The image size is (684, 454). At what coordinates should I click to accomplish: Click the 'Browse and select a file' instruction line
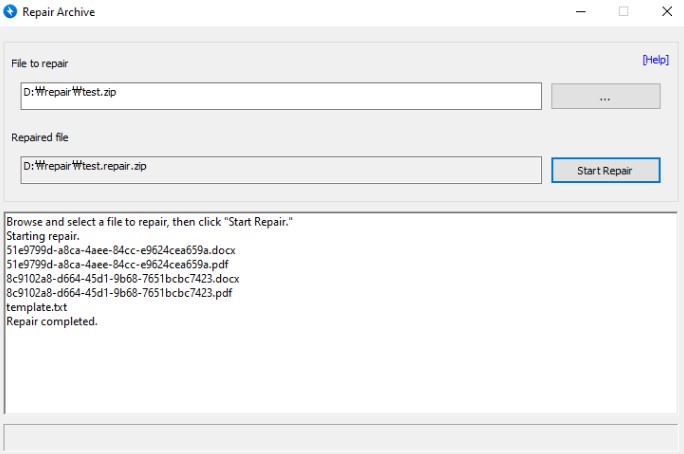(x=149, y=222)
